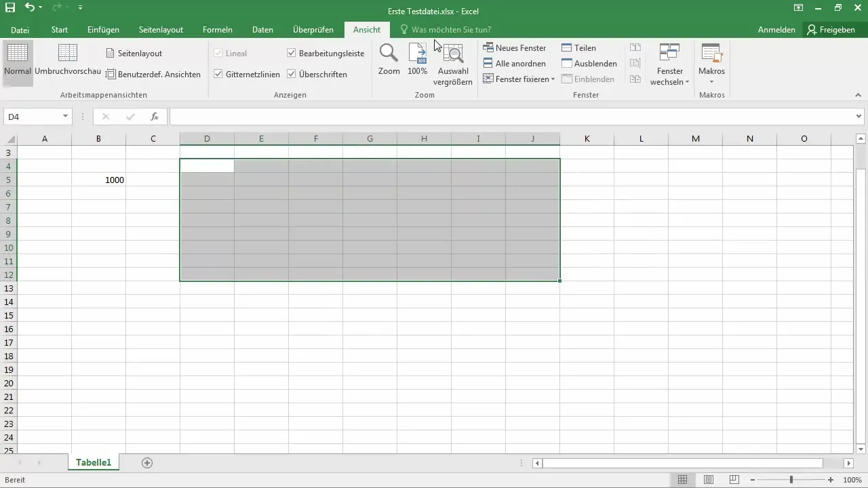Click the select all corner triangle
The height and width of the screenshot is (488, 868).
(9, 139)
